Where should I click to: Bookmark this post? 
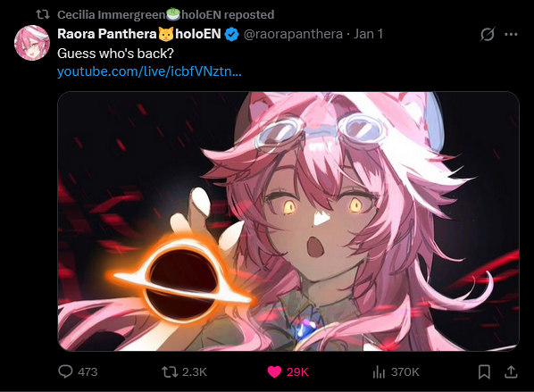click(484, 371)
